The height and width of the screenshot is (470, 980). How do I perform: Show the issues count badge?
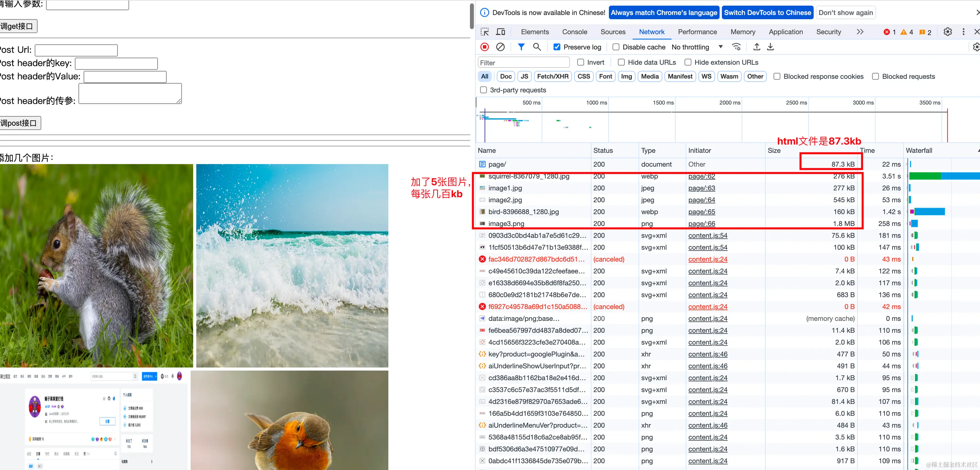(925, 32)
